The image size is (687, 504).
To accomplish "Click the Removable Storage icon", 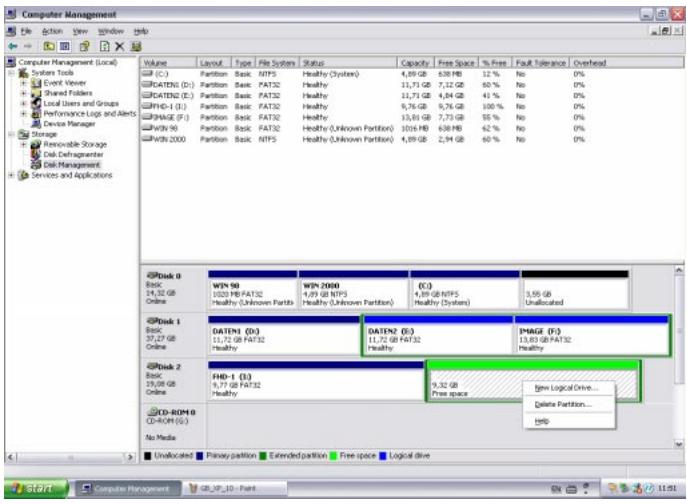I will [x=36, y=145].
